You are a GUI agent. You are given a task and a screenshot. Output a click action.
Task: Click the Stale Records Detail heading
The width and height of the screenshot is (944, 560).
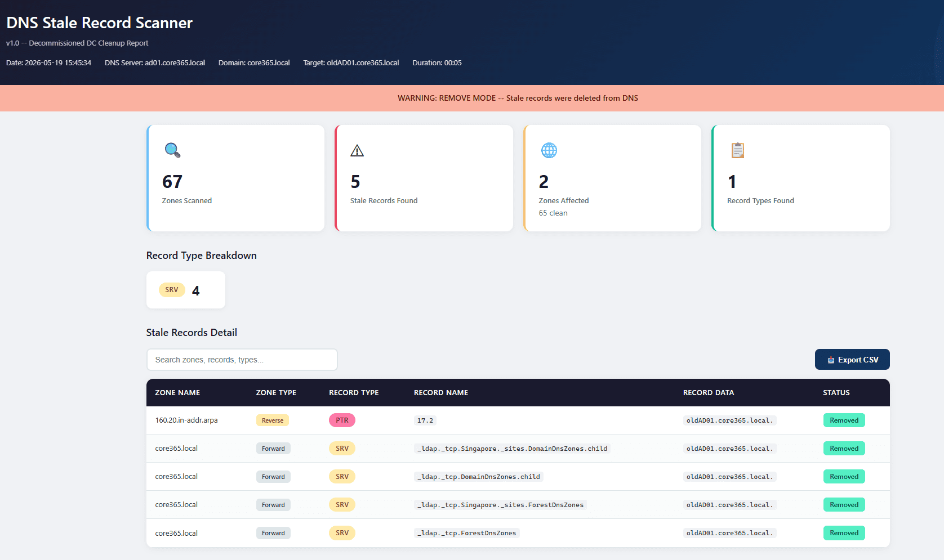pos(192,333)
